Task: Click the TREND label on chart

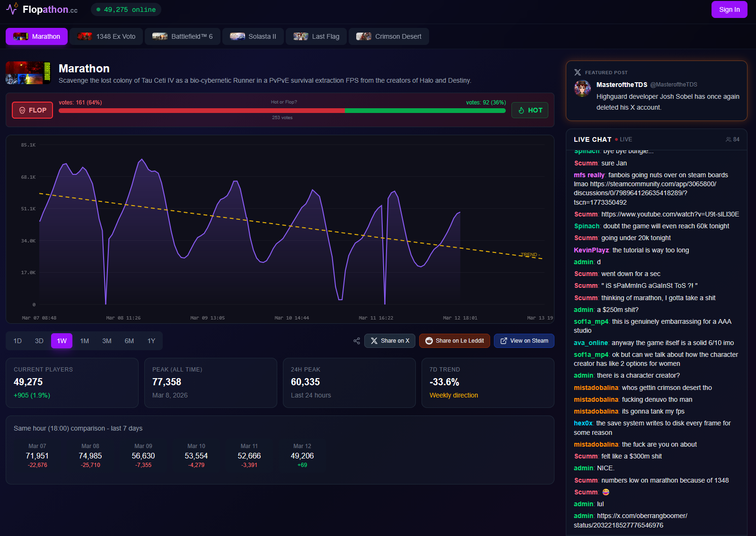Action: [530, 255]
